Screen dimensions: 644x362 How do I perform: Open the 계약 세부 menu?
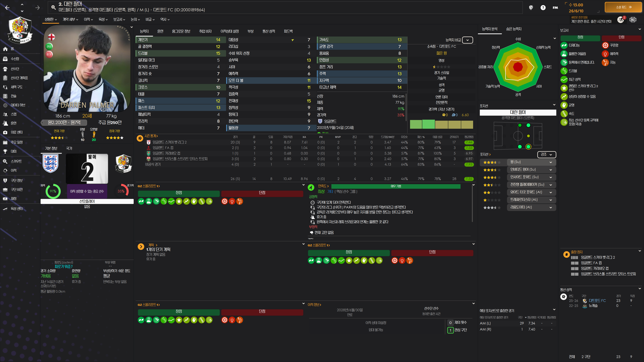click(70, 19)
